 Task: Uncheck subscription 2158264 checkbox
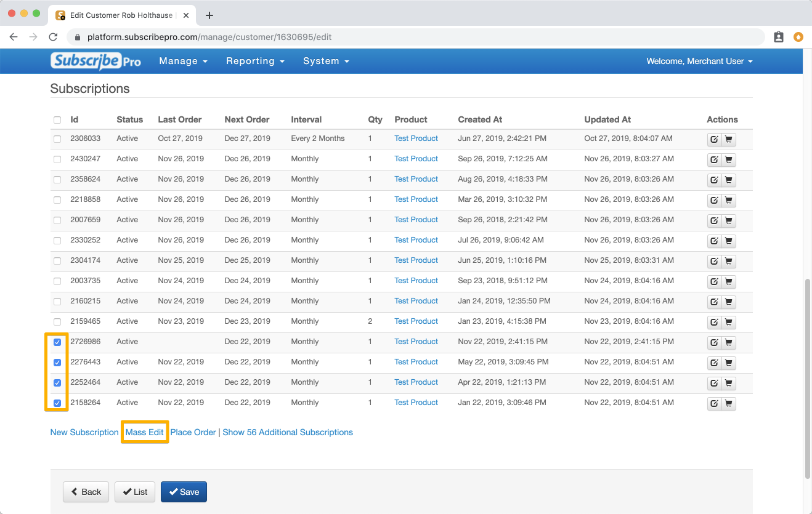click(x=57, y=403)
